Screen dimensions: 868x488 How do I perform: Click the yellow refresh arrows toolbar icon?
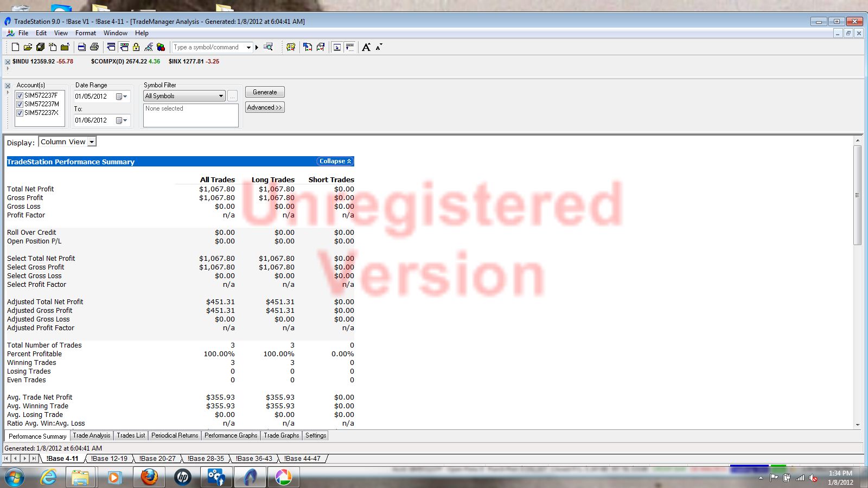[x=291, y=47]
